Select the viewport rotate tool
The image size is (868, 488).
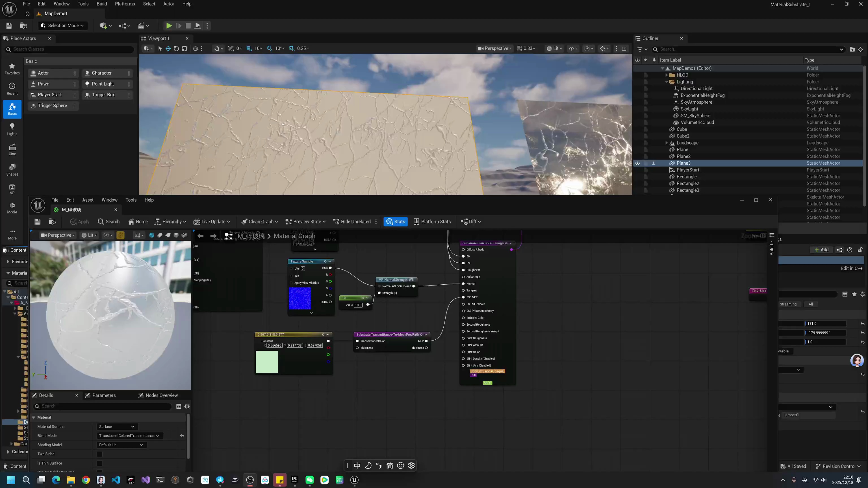pyautogui.click(x=176, y=49)
